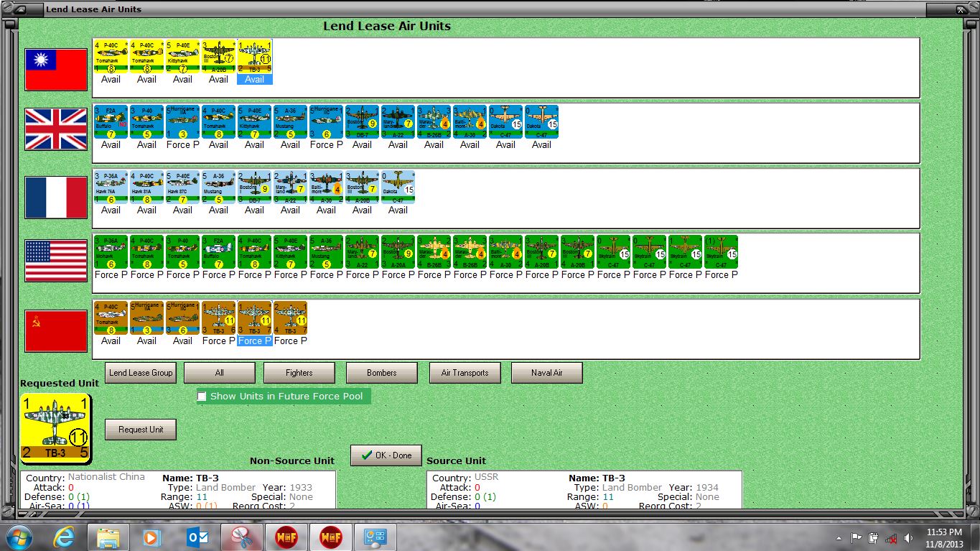Image resolution: width=980 pixels, height=551 pixels.
Task: Click the Request Unit button
Action: click(x=141, y=430)
